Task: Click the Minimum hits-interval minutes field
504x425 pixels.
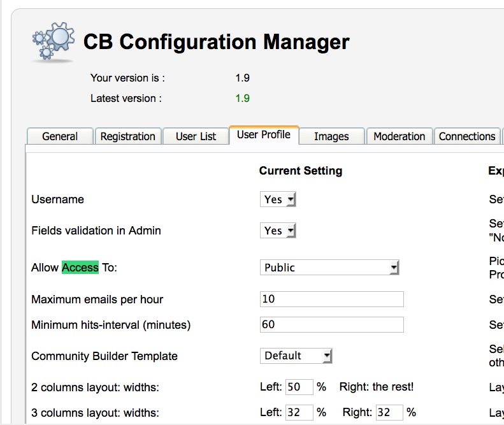Action: (332, 324)
